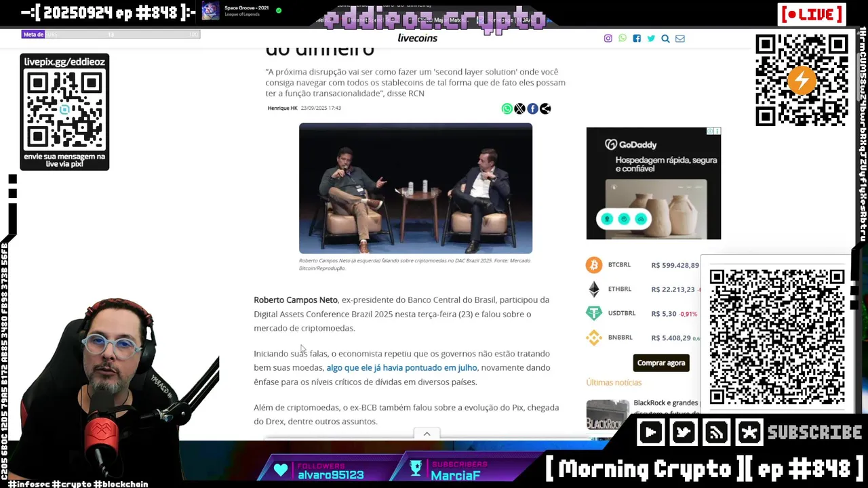Click the RSS feed icon beside SUBSCRIBE

pyautogui.click(x=716, y=432)
